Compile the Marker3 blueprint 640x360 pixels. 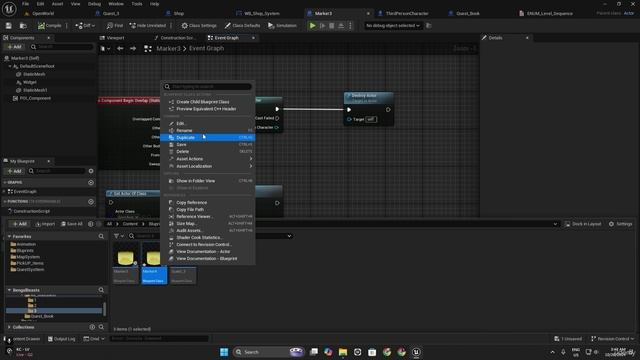[x=50, y=25]
